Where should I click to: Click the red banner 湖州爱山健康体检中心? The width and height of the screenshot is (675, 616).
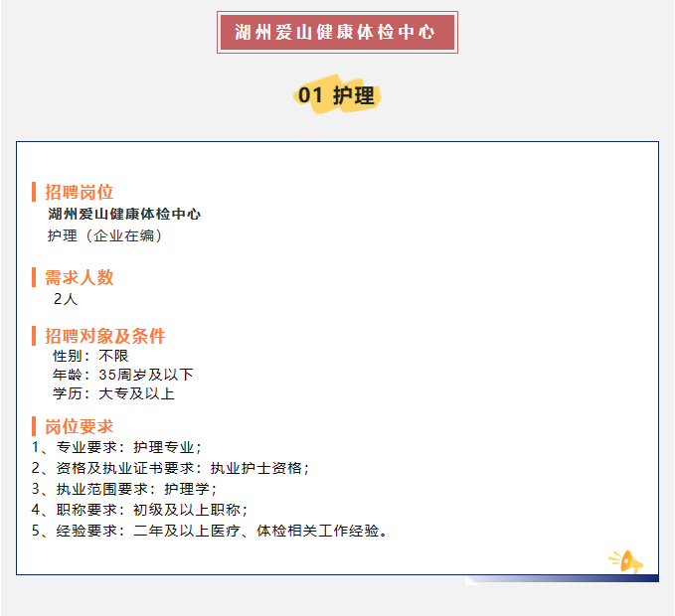pos(337,32)
